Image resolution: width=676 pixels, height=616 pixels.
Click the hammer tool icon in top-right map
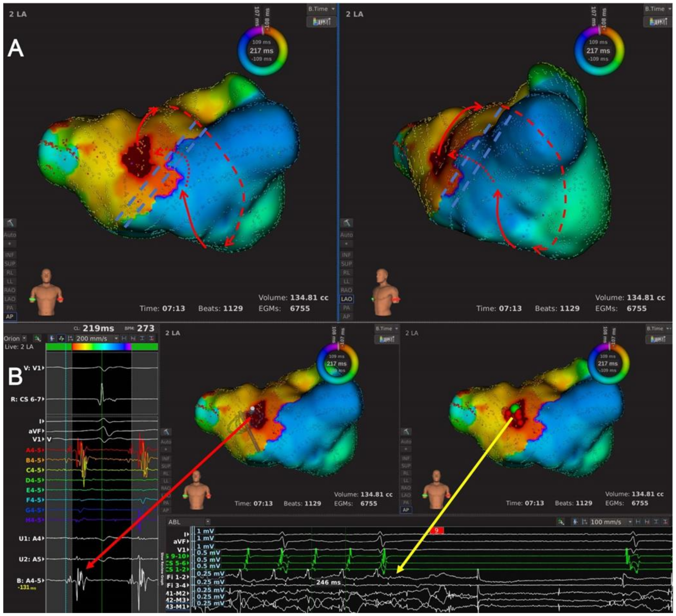coord(346,223)
